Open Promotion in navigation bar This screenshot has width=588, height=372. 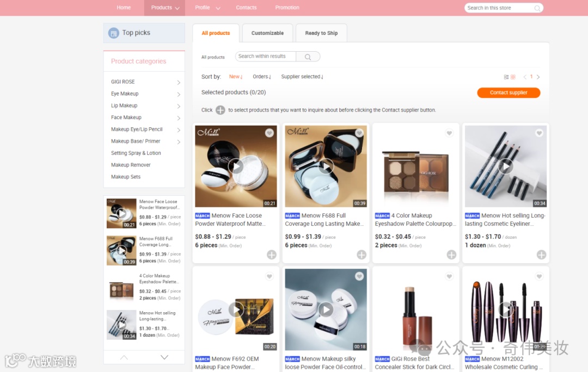287,8
